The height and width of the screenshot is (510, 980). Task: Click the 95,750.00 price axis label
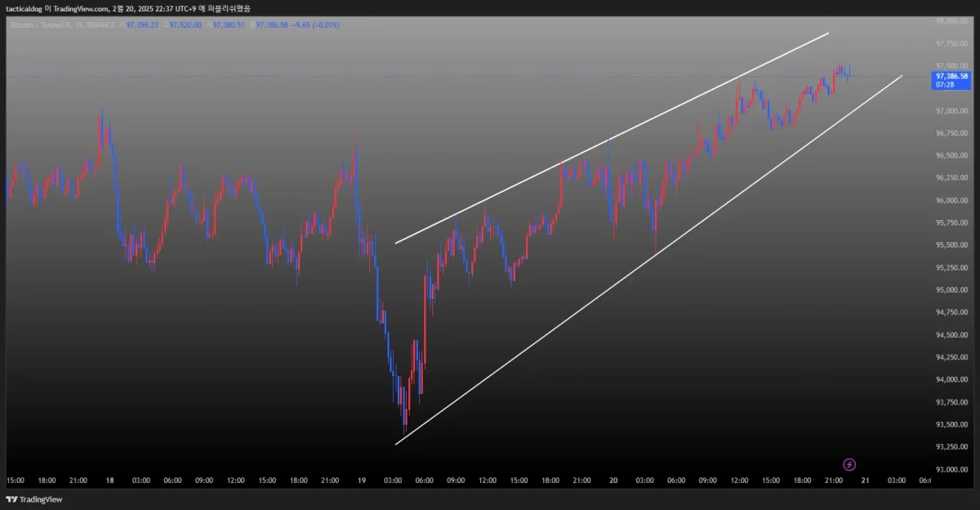(x=951, y=222)
